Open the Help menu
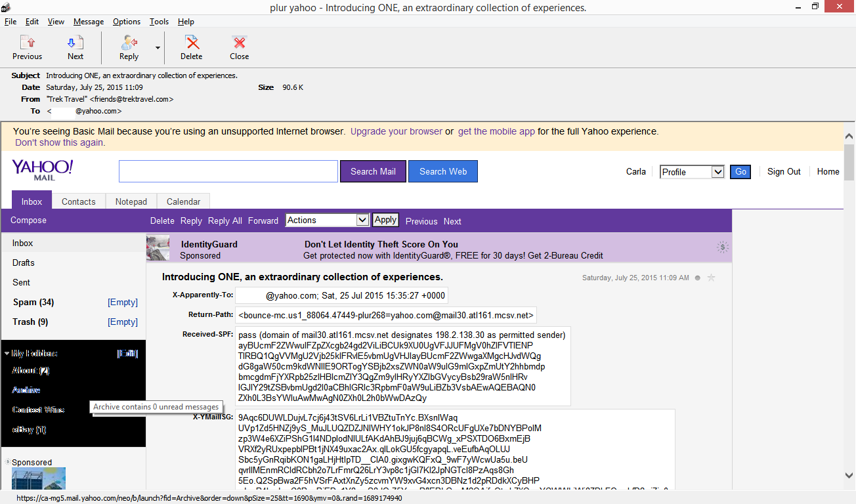Screen dimensions: 856x504 186,22
